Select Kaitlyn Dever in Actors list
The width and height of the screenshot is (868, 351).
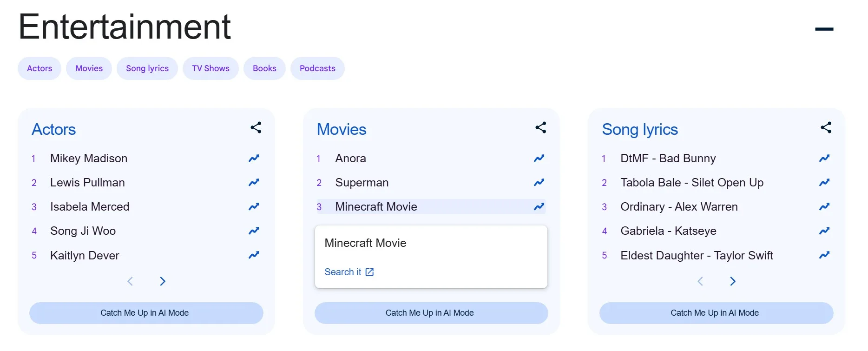pos(85,255)
